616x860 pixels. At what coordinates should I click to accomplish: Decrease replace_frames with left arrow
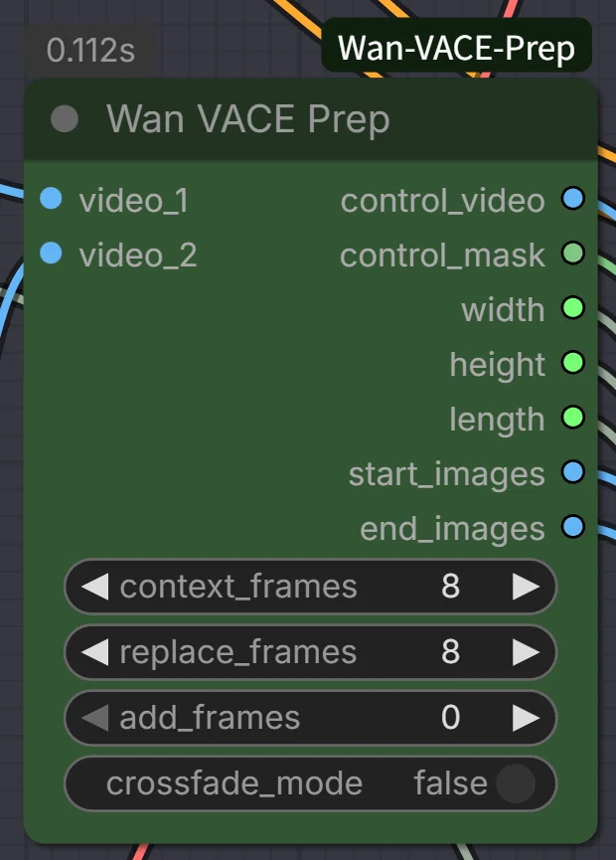pyautogui.click(x=94, y=652)
